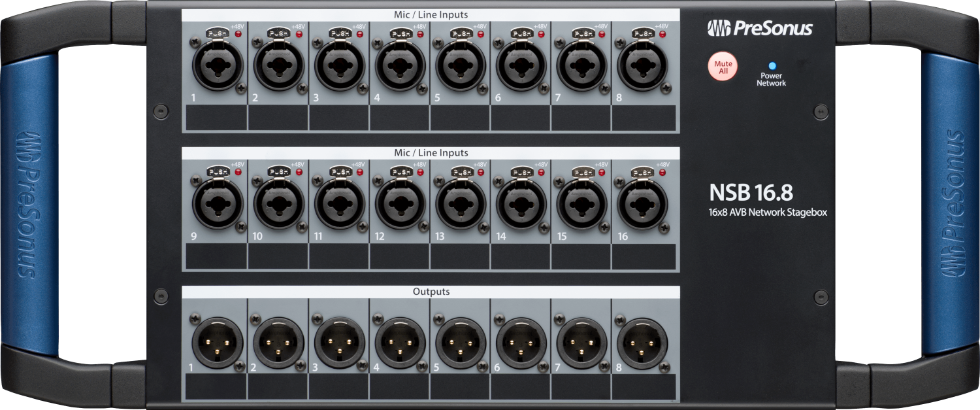Select the combo jack for input 1
The height and width of the screenshot is (410, 980).
click(218, 65)
